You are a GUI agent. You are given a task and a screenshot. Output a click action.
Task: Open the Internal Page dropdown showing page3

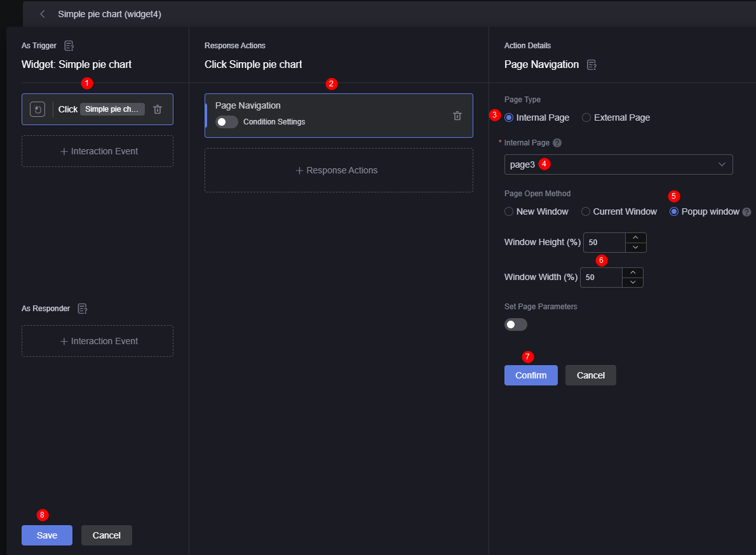(x=618, y=164)
